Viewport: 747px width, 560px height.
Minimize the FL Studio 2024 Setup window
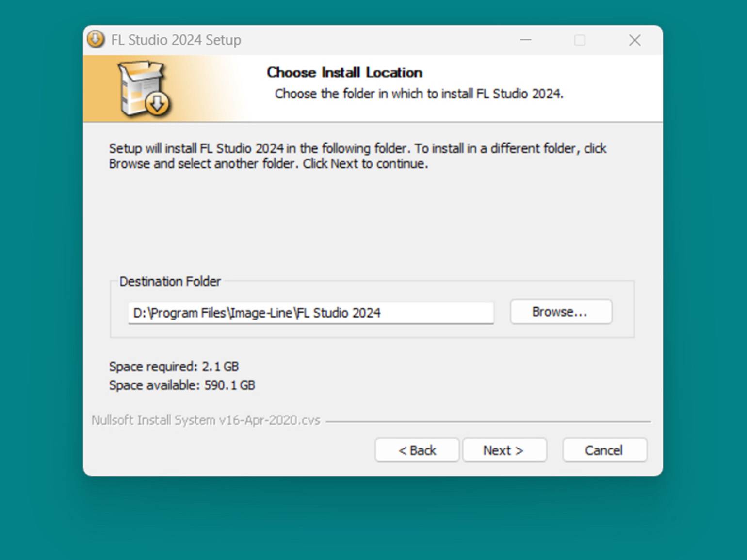[526, 40]
